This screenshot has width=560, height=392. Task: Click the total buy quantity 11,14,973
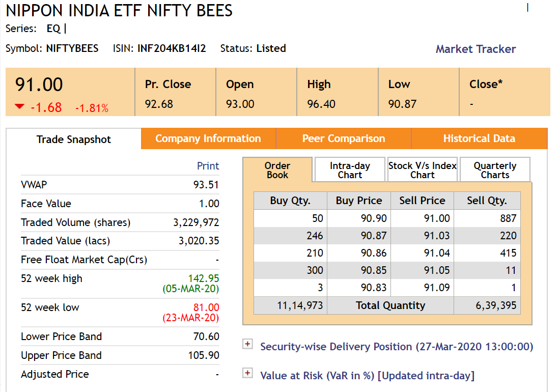coord(299,305)
